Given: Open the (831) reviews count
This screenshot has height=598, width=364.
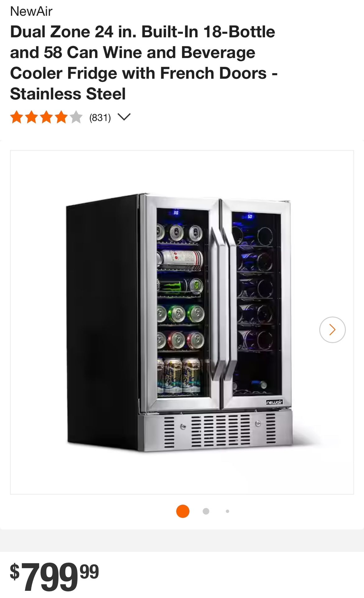Looking at the screenshot, I should (x=100, y=118).
